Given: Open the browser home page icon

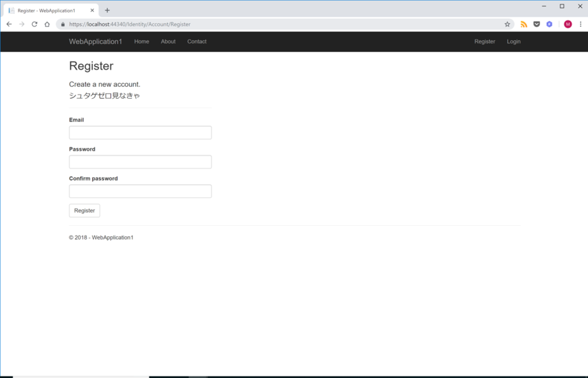Looking at the screenshot, I should coord(47,24).
